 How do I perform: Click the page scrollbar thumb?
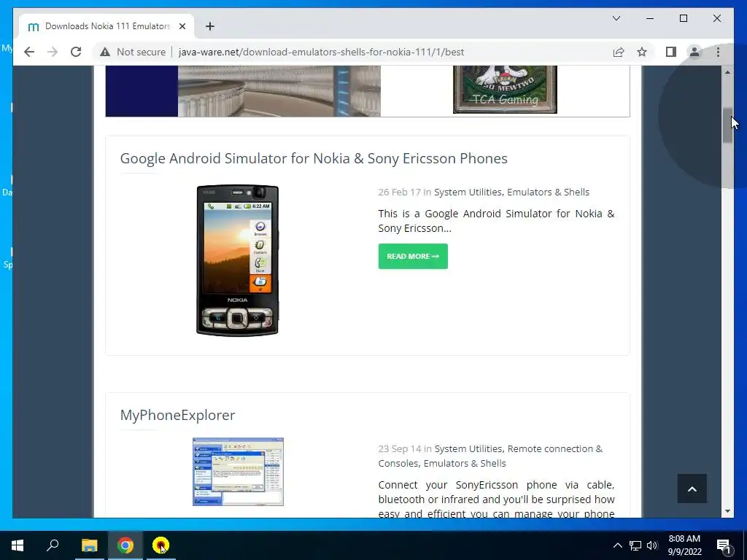(727, 125)
